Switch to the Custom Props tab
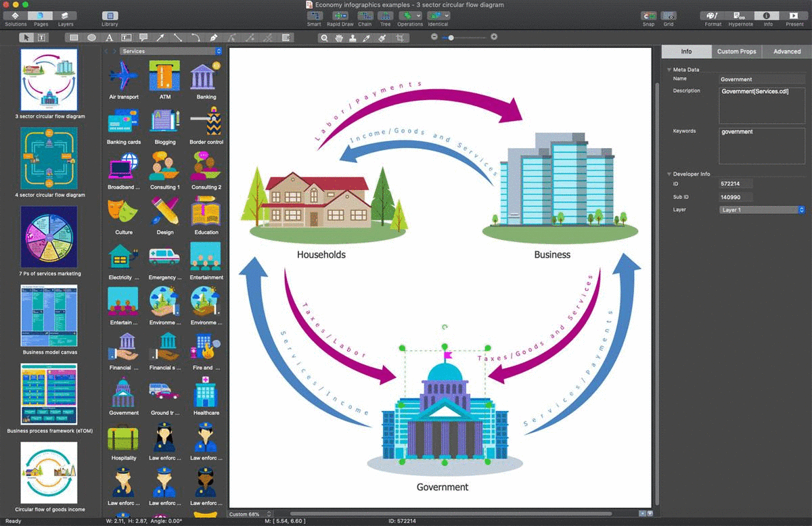This screenshot has height=526, width=812. [x=736, y=51]
